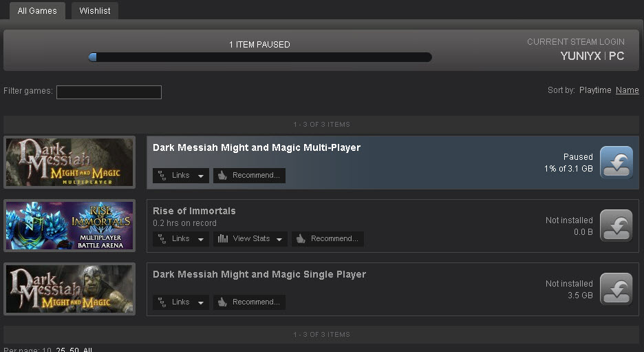Click '1% of 3.1 GB' download status
This screenshot has width=644, height=352.
coord(568,169)
